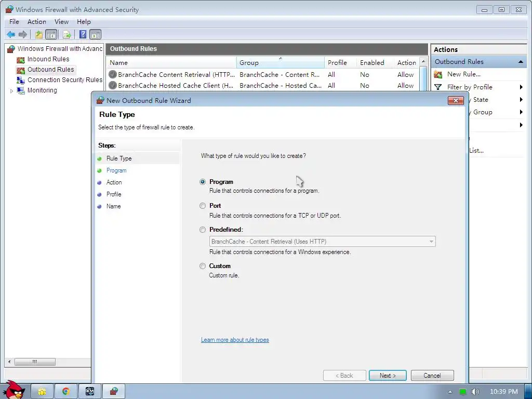532x399 pixels.
Task: Sort rules by Group column header
Action: point(280,63)
